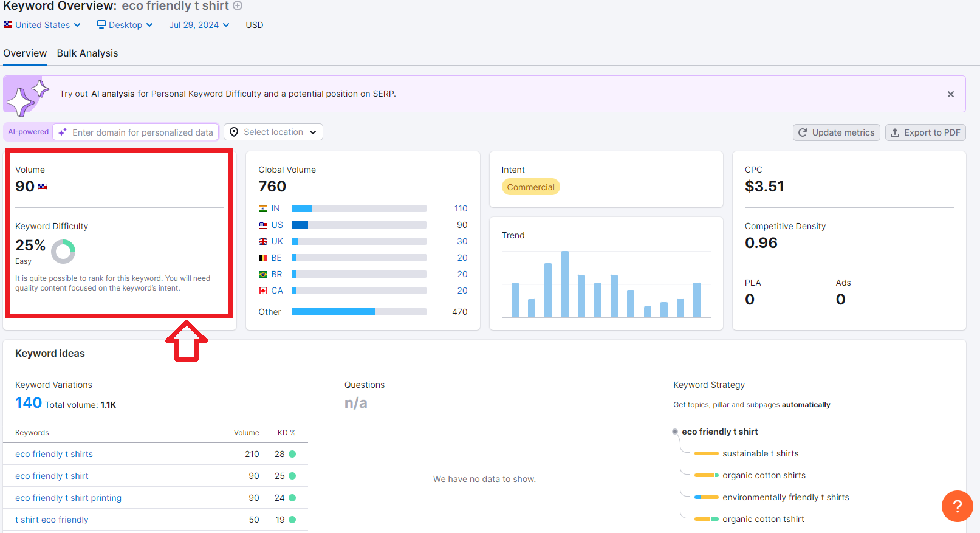The width and height of the screenshot is (980, 533).
Task: Click the India flag in Global Volume
Action: click(263, 208)
